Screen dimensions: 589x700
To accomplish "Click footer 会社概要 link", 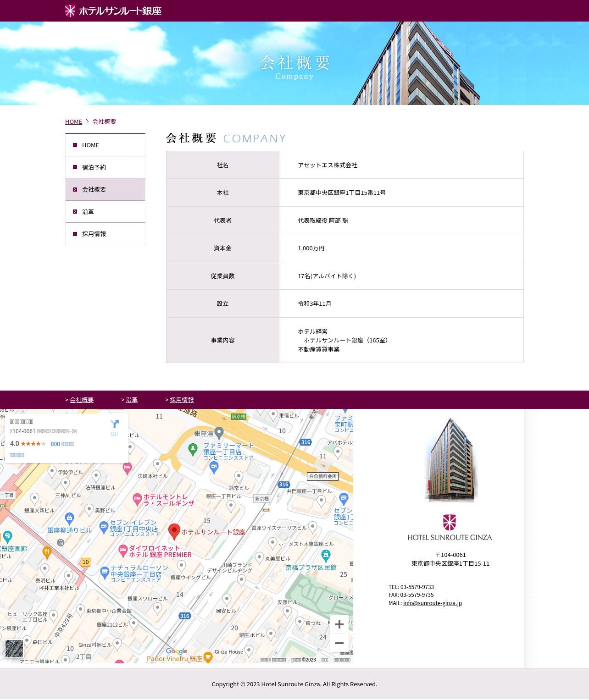I will point(82,400).
